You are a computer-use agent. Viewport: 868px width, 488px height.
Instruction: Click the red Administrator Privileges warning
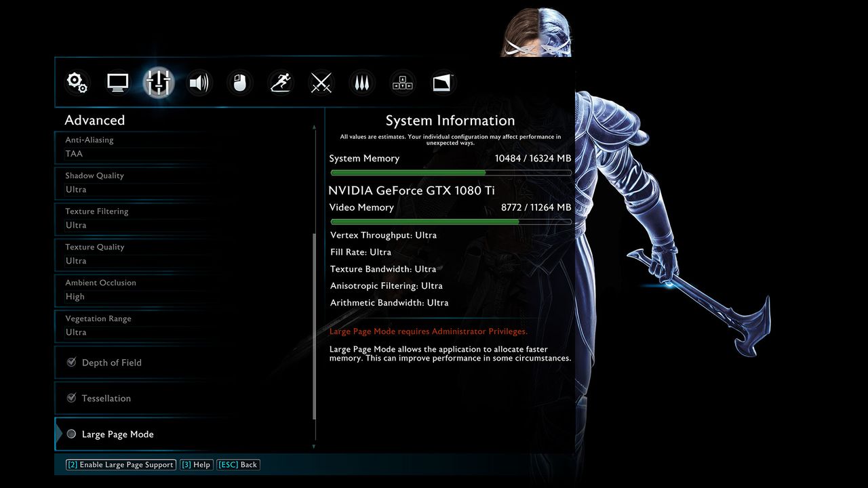[x=429, y=331]
